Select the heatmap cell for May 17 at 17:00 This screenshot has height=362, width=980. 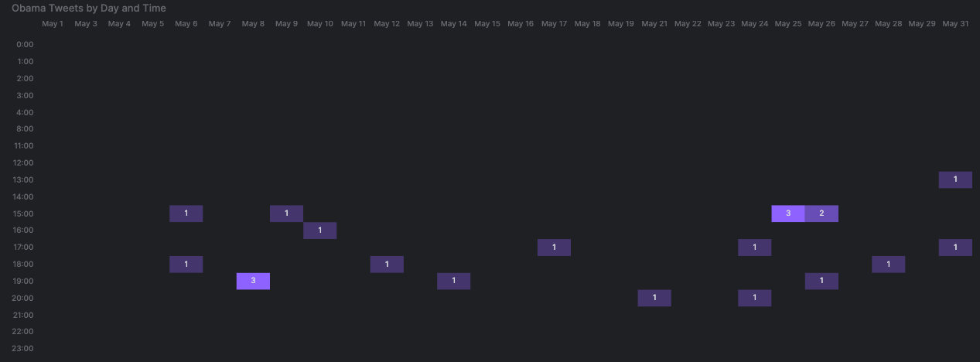pos(554,248)
